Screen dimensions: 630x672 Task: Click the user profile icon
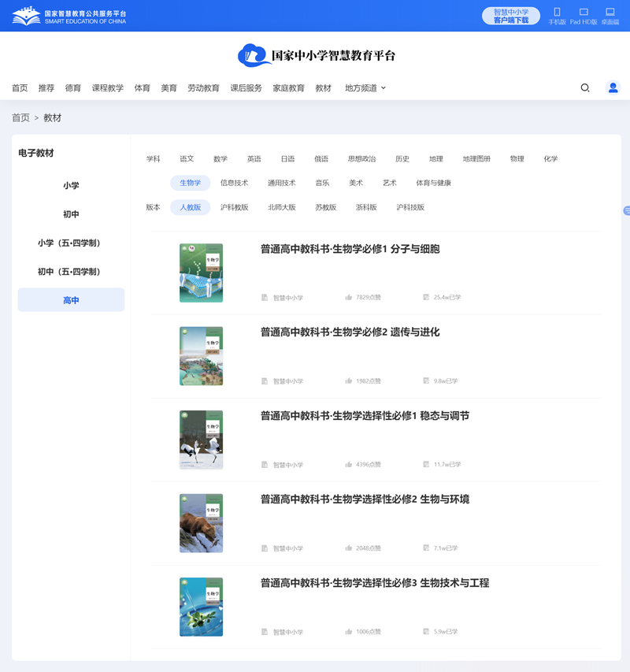coord(613,87)
